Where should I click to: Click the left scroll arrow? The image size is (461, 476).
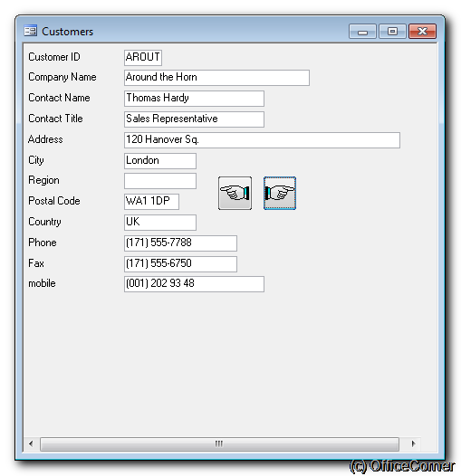click(x=31, y=443)
